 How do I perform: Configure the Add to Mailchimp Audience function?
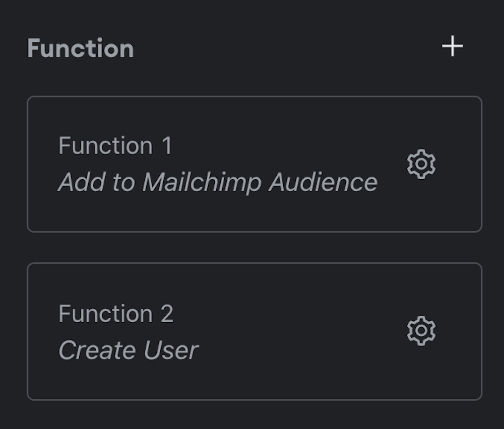(x=421, y=164)
